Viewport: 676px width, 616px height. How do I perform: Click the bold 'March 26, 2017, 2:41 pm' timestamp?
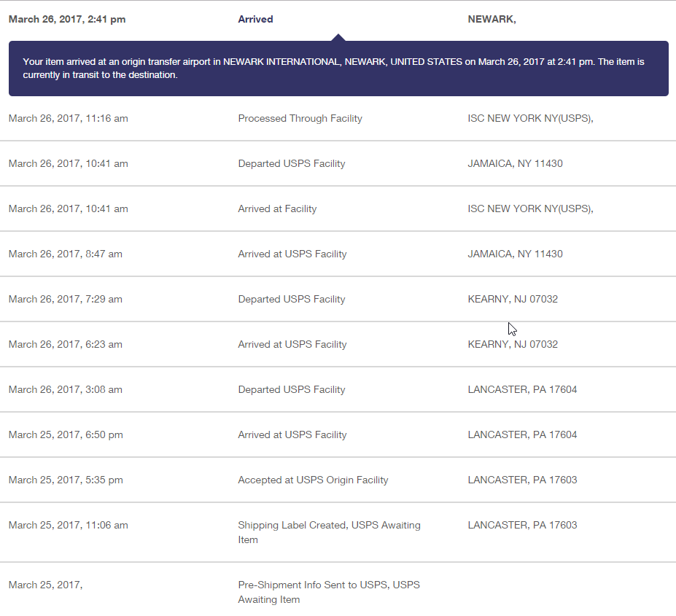click(x=67, y=20)
